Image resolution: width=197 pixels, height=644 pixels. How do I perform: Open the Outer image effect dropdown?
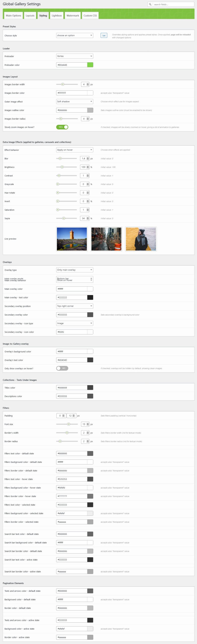point(74,101)
